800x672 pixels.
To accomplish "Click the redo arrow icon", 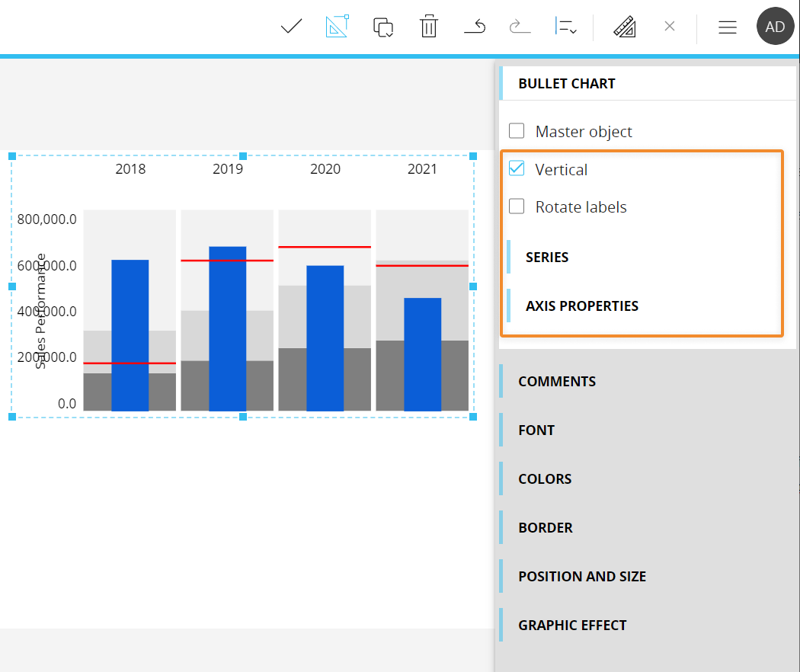I will (x=520, y=27).
